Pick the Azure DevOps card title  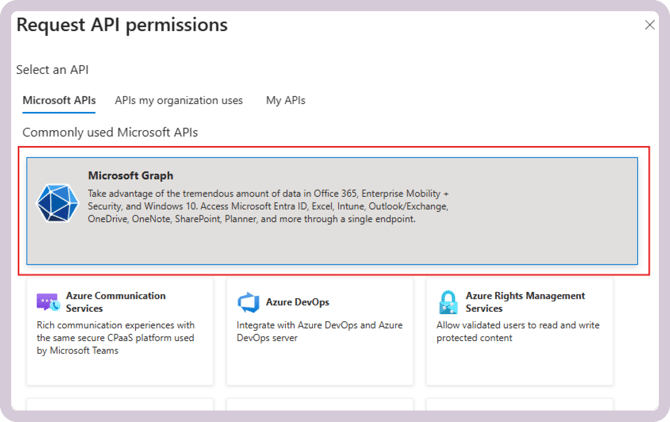click(297, 302)
